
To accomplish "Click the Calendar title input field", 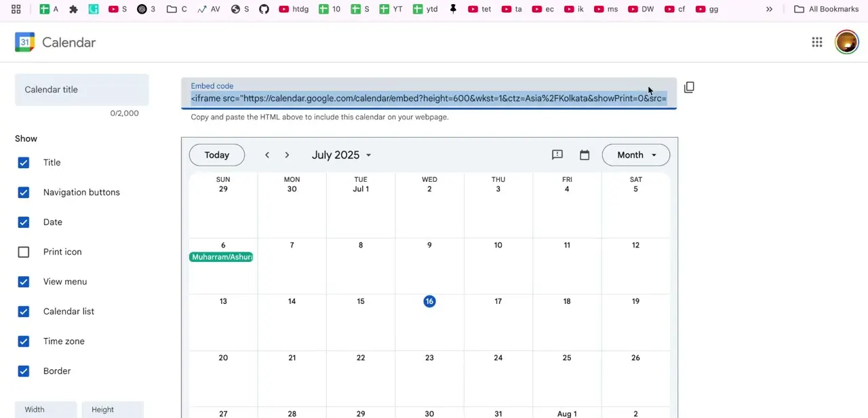I will coord(82,90).
